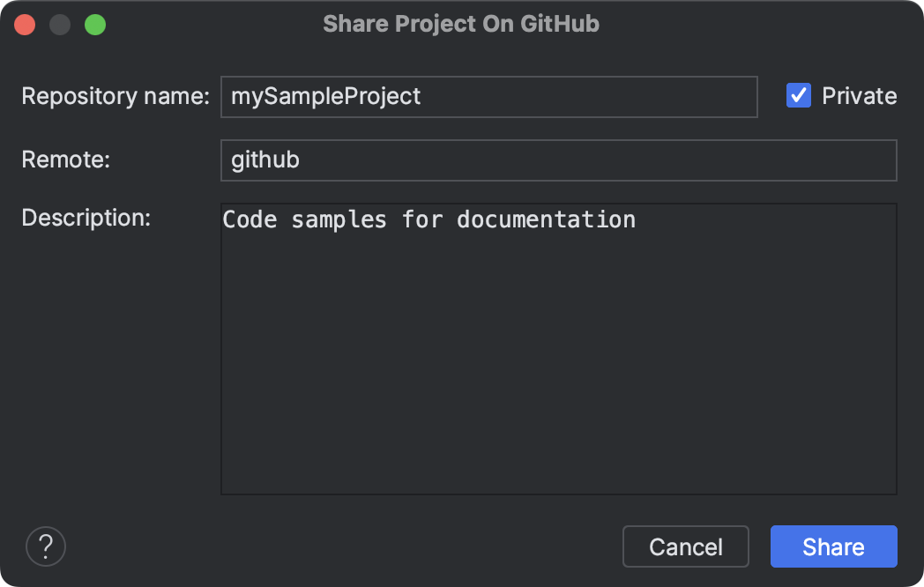Click the Share Project On GitHub title

[461, 25]
